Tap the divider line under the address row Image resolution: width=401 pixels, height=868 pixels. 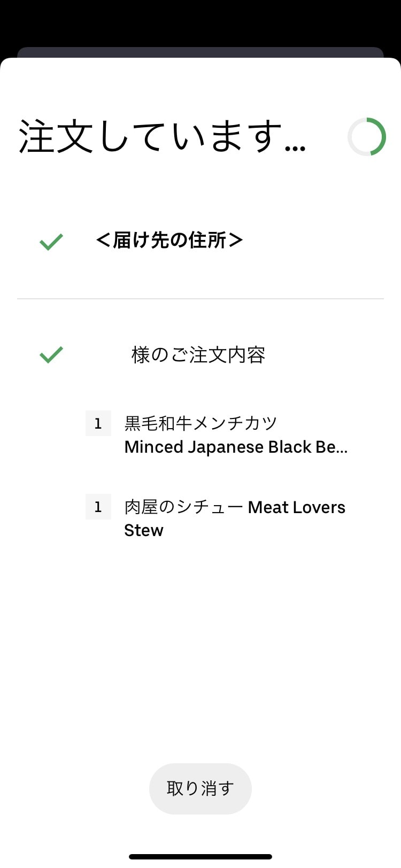click(x=200, y=298)
